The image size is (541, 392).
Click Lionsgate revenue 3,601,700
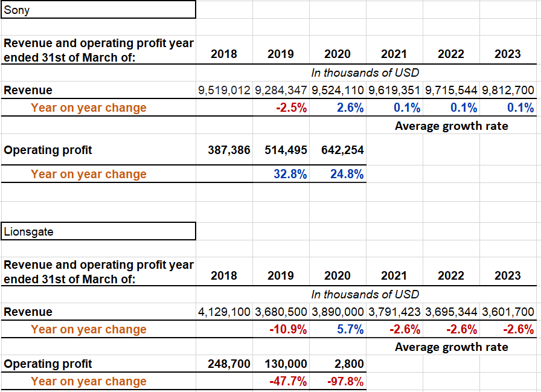pyautogui.click(x=508, y=312)
